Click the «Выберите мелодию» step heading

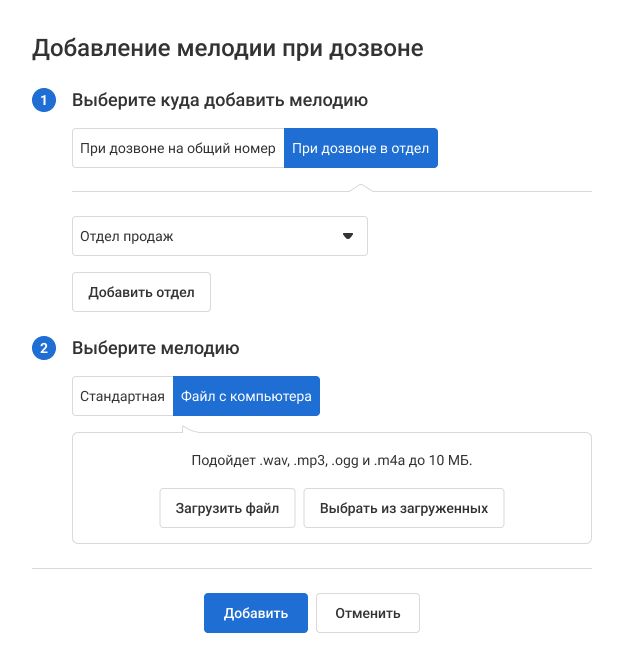pos(155,349)
